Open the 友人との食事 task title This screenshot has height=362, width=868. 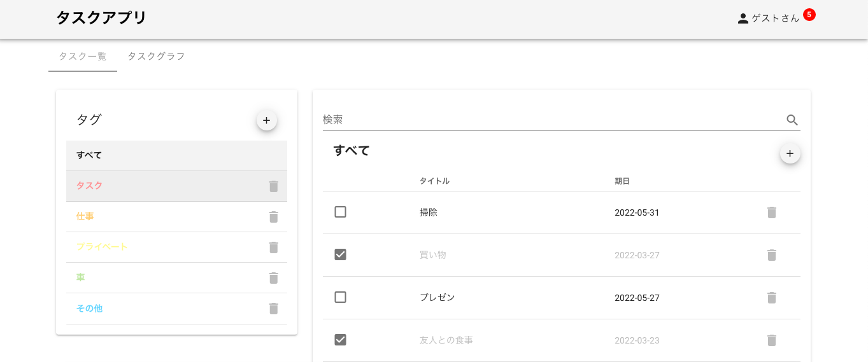(x=446, y=340)
